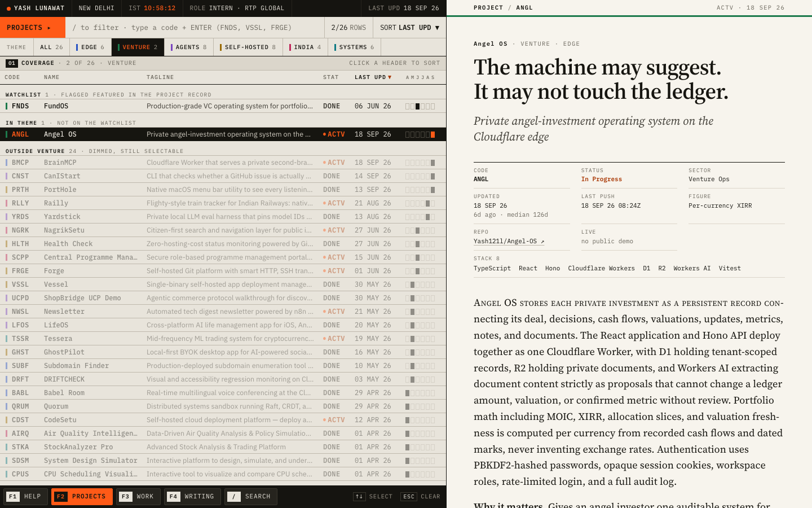
Task: Select the GhostPilot project row
Action: [x=223, y=352]
